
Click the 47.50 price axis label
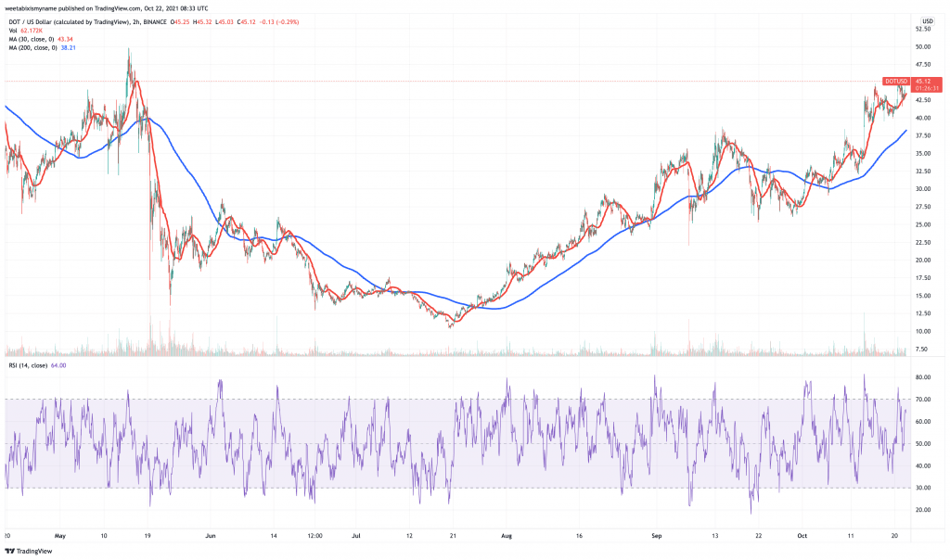coord(923,65)
